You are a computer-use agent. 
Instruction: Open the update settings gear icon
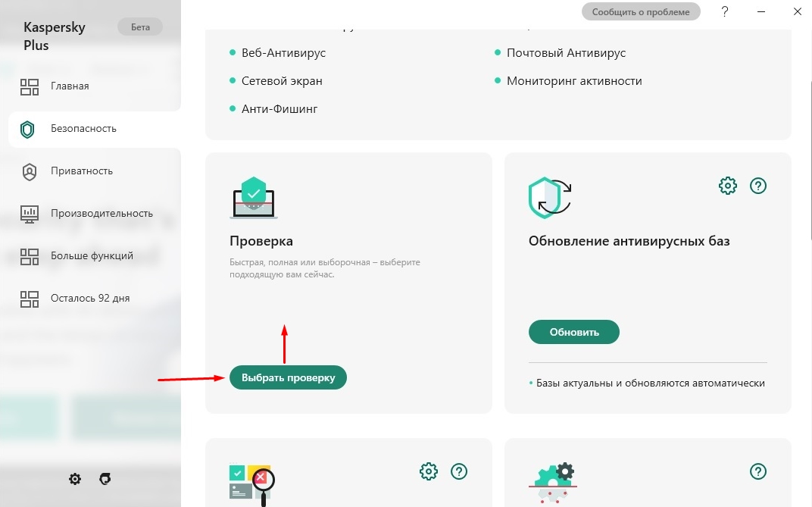coord(728,186)
